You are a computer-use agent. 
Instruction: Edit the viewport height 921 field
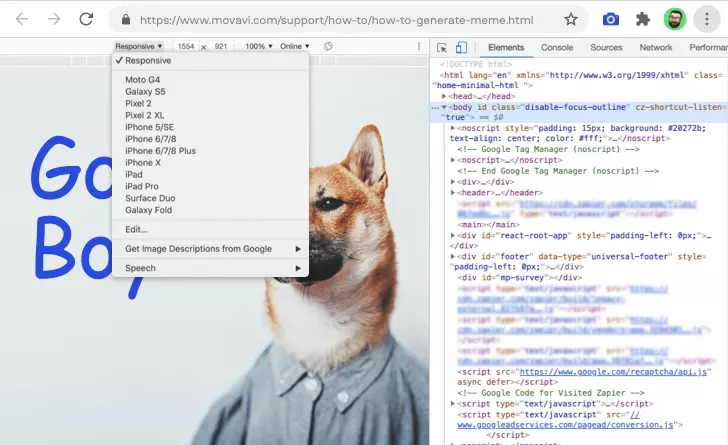[x=221, y=46]
